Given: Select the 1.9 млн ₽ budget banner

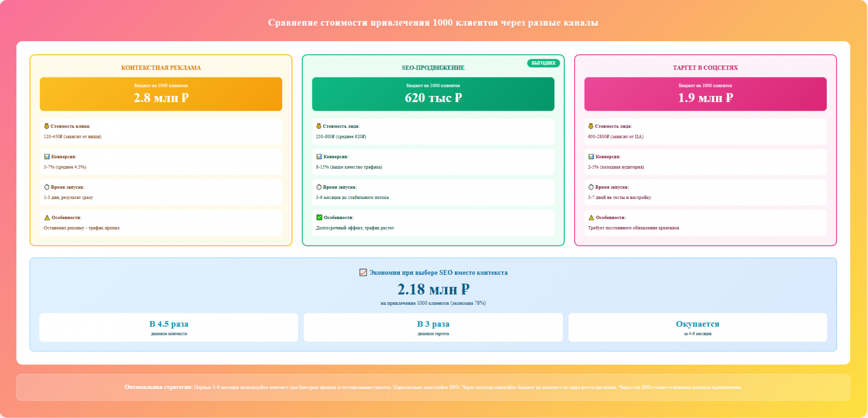Looking at the screenshot, I should [x=705, y=94].
